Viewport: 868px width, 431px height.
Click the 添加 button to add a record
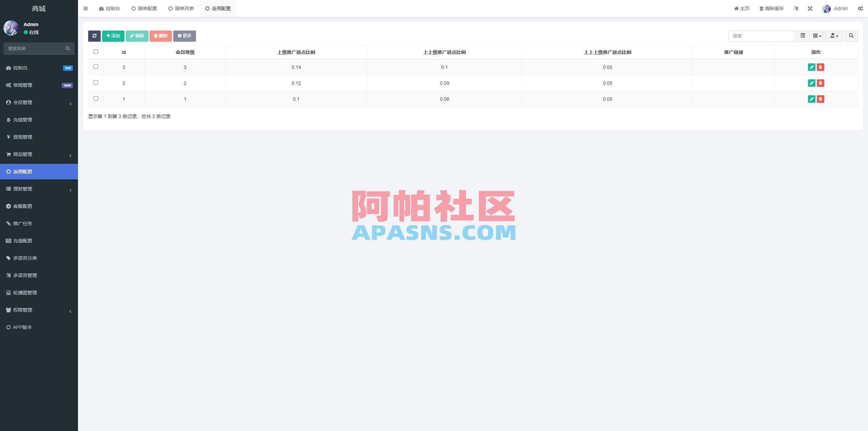[x=113, y=36]
